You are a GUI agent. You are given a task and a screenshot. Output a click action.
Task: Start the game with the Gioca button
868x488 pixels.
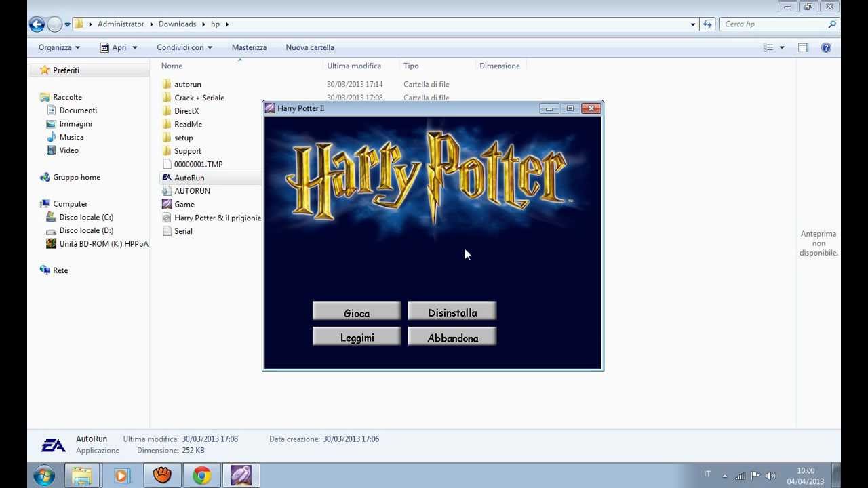[357, 312]
